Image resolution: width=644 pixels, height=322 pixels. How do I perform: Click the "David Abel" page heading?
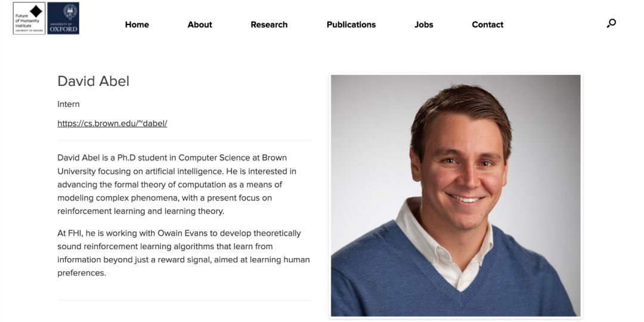pos(94,81)
